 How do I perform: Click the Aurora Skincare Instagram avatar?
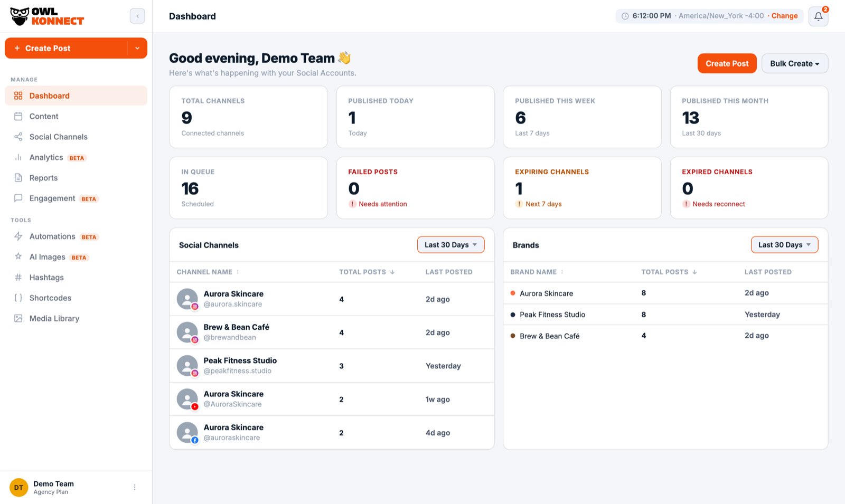coord(187,299)
